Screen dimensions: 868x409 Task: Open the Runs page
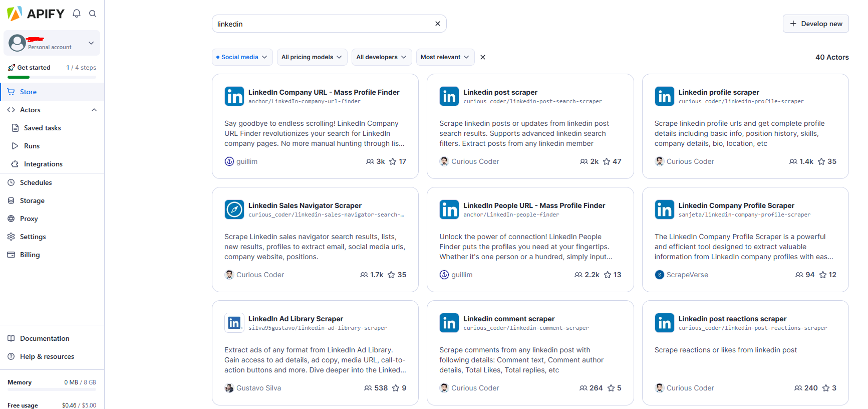coord(32,146)
